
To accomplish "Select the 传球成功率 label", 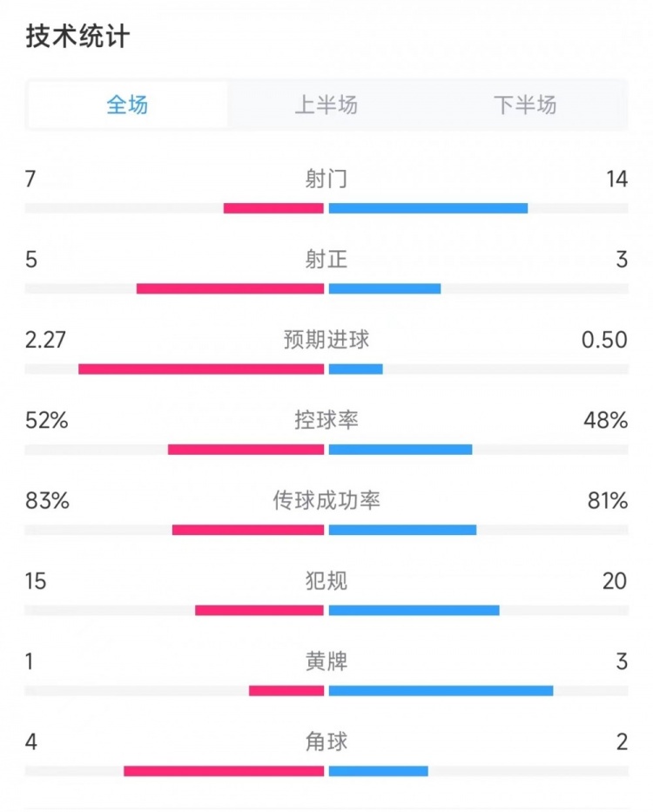I will pos(326,500).
